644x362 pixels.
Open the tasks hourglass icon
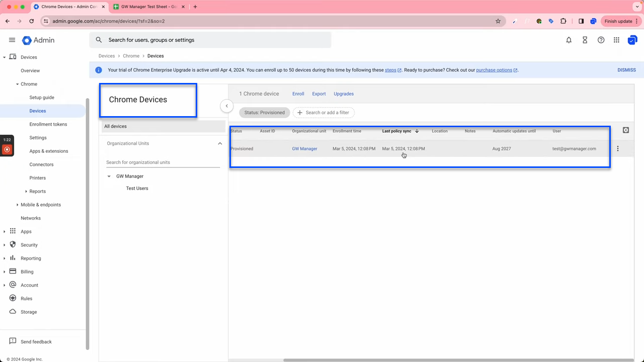pyautogui.click(x=585, y=40)
